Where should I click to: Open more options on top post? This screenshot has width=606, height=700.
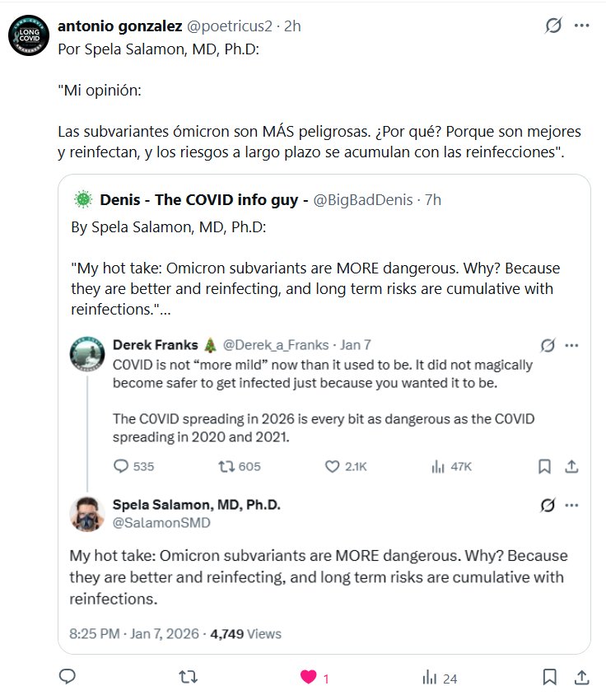click(581, 26)
